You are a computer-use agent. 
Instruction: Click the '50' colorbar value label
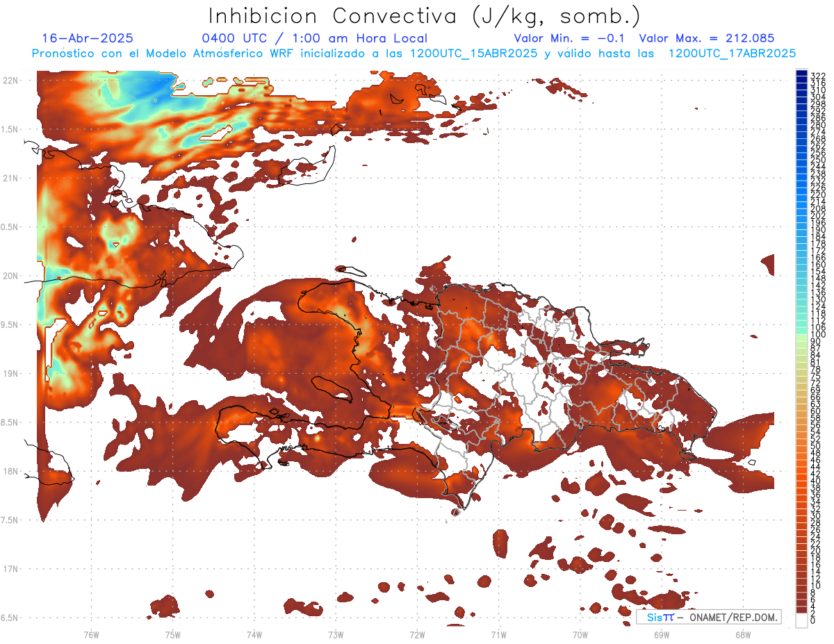click(815, 447)
